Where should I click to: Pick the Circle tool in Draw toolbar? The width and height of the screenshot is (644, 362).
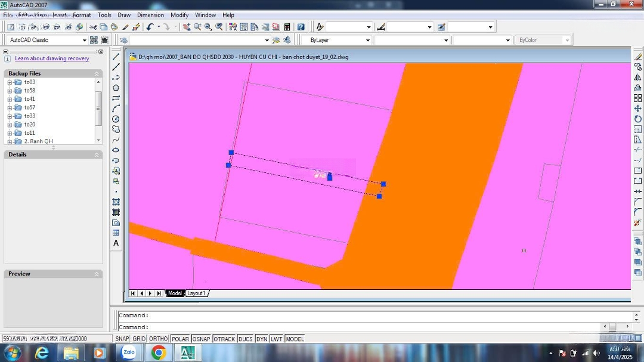116,119
